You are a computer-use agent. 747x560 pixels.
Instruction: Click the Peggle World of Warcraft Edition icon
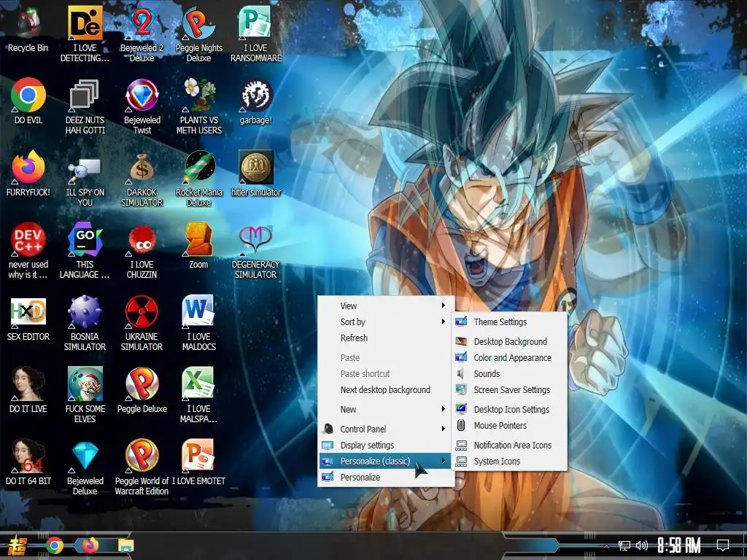point(142,456)
